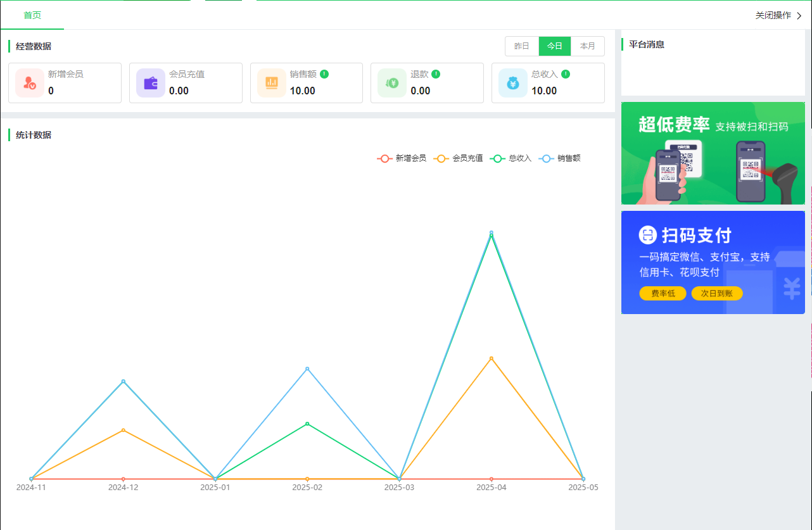
Task: Click the 总收入 green point at 2025-02
Action: click(307, 424)
